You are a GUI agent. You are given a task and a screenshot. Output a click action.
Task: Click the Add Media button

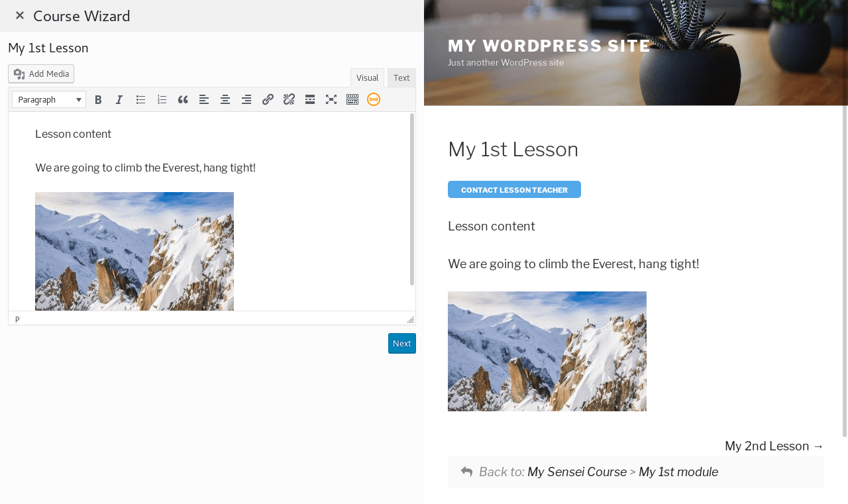[41, 74]
